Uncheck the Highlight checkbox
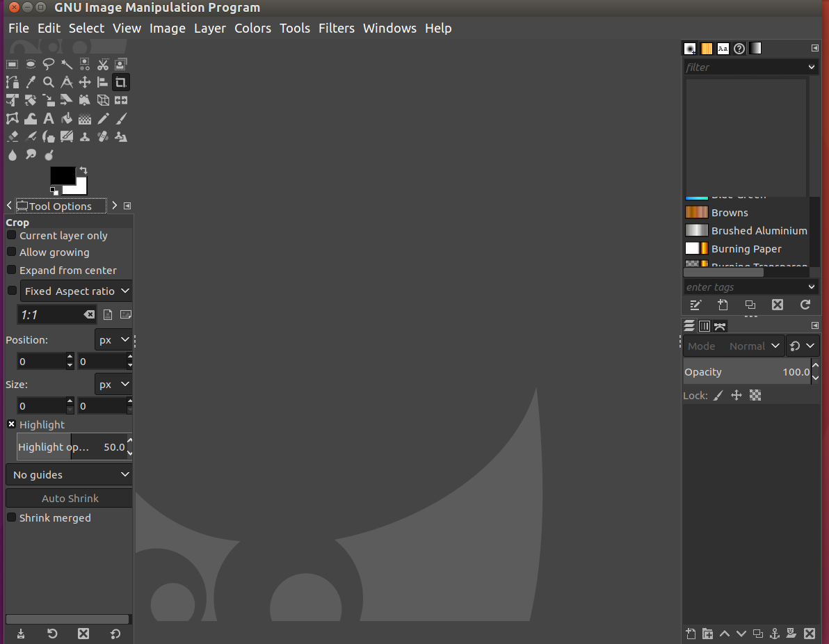The height and width of the screenshot is (644, 829). pyautogui.click(x=12, y=424)
